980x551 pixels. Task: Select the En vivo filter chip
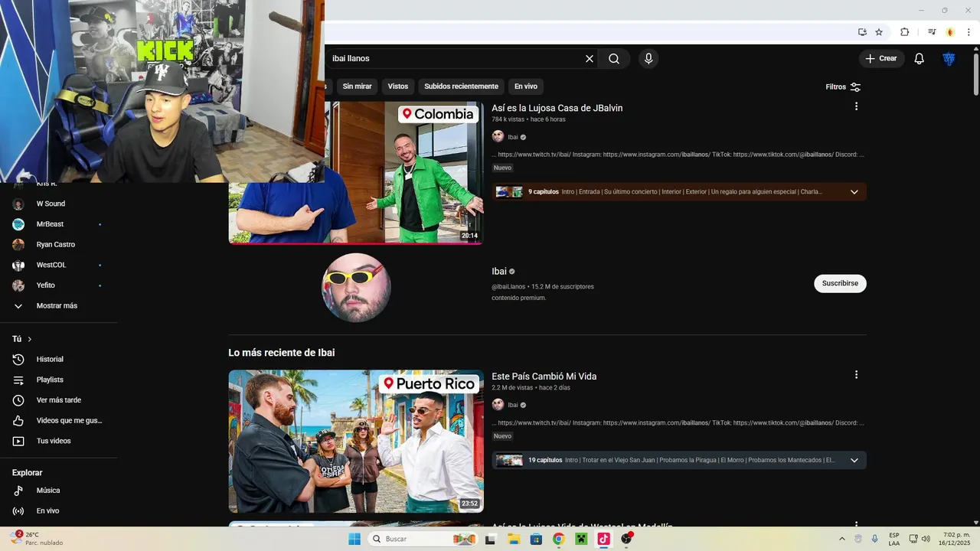(x=526, y=86)
